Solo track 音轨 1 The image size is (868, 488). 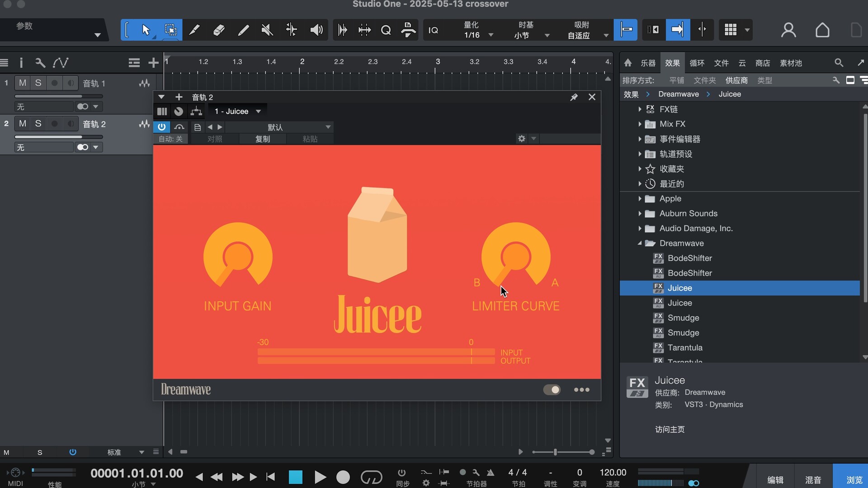38,83
